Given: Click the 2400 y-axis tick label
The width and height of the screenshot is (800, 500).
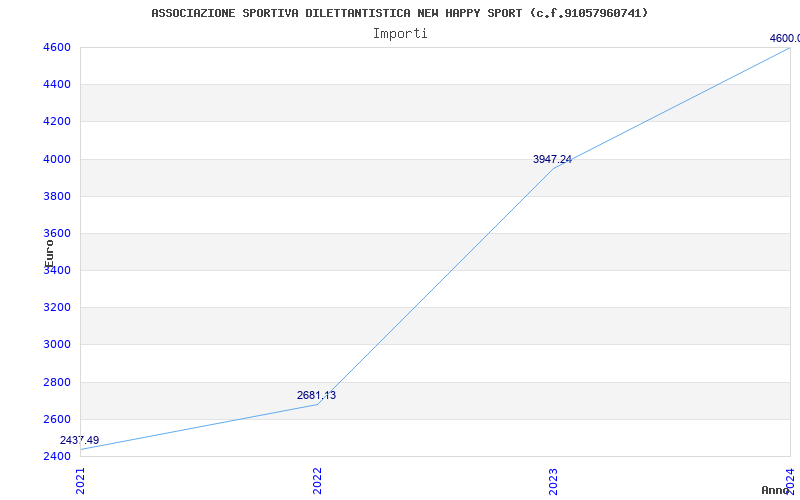Looking at the screenshot, I should pyautogui.click(x=57, y=456).
